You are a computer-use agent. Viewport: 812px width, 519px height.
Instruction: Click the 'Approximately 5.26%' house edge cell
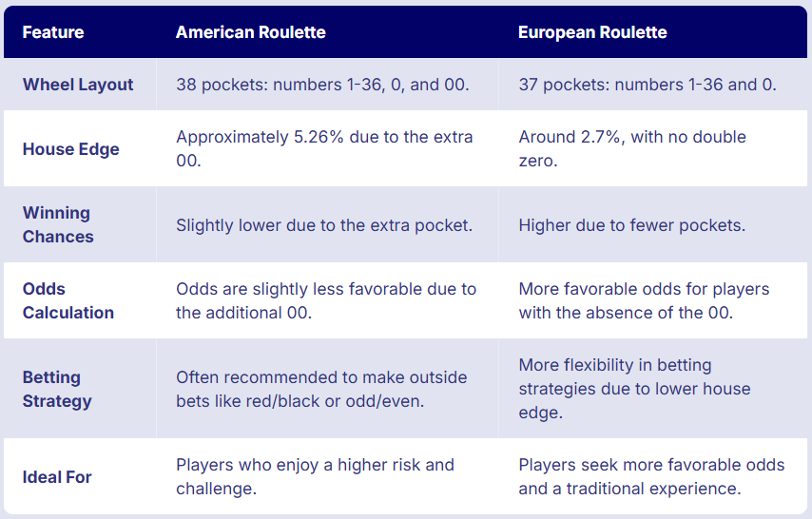click(324, 149)
